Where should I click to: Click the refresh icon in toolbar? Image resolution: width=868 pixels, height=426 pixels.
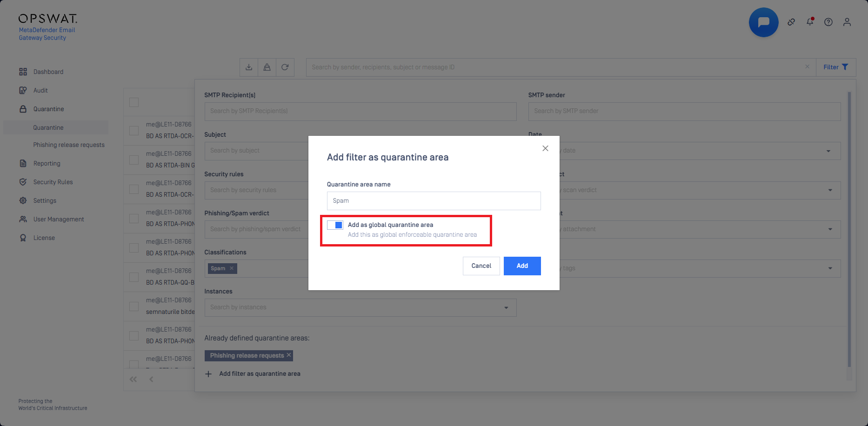click(x=285, y=67)
